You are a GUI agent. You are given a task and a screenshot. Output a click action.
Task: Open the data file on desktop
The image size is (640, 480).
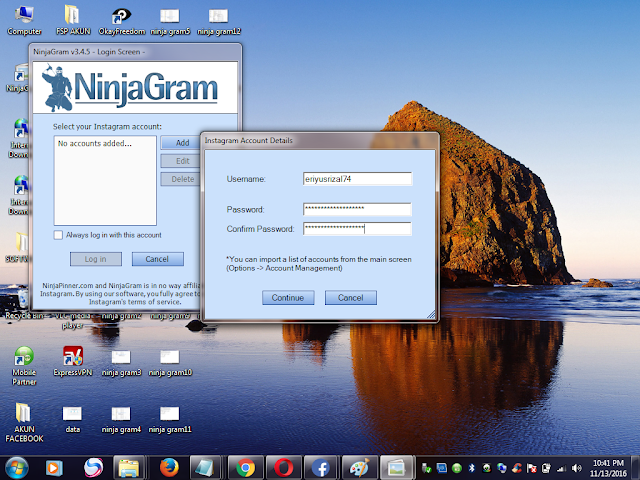(72, 419)
